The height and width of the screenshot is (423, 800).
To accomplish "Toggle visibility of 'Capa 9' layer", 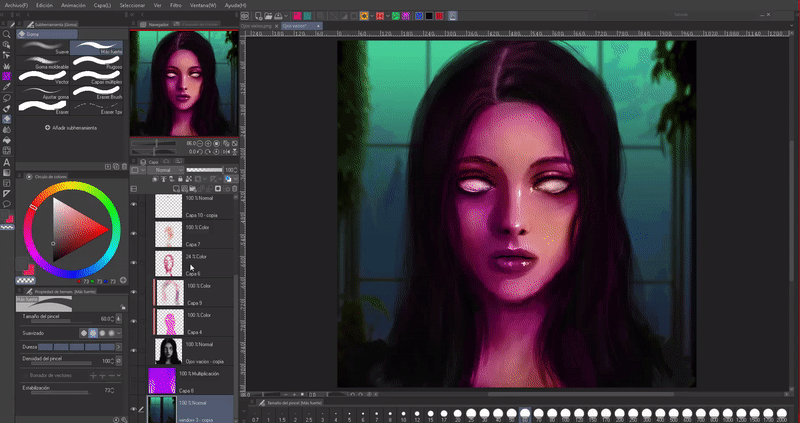I will coord(134,291).
